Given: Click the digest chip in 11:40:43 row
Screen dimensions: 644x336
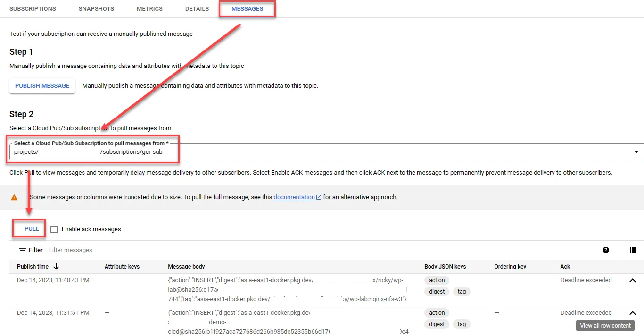Looking at the screenshot, I should click(x=437, y=292).
